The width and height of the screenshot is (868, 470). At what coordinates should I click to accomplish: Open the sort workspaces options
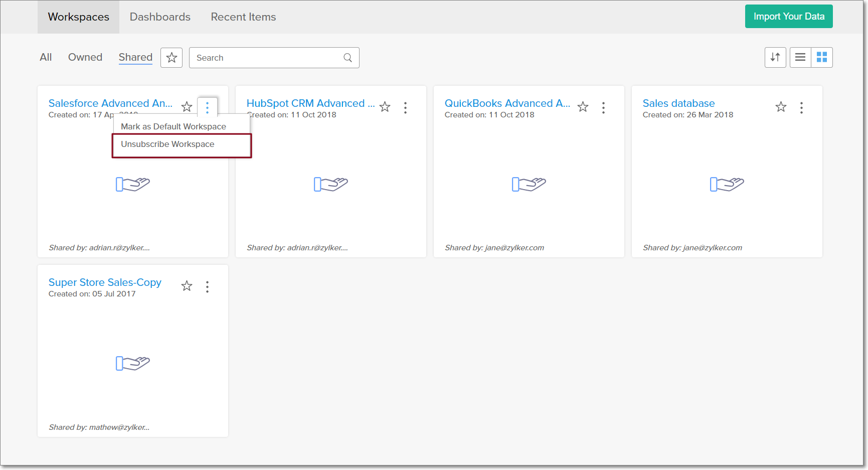click(775, 57)
